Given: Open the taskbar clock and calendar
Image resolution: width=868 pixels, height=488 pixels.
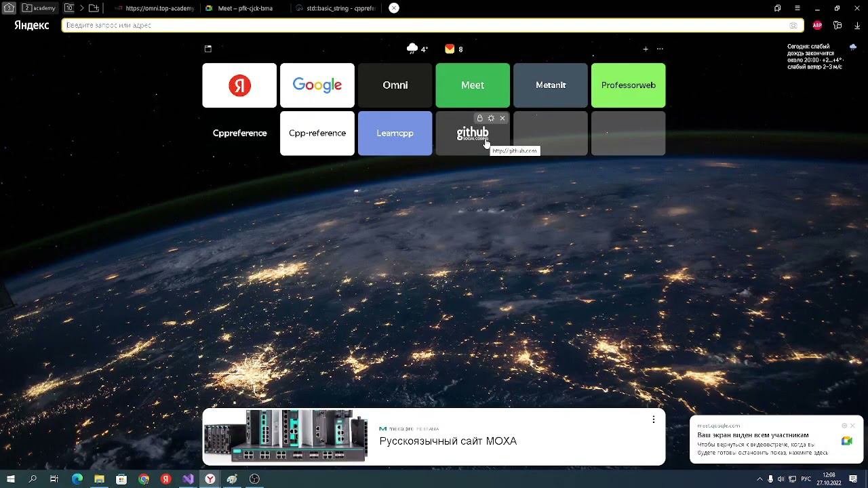Looking at the screenshot, I should click(829, 479).
